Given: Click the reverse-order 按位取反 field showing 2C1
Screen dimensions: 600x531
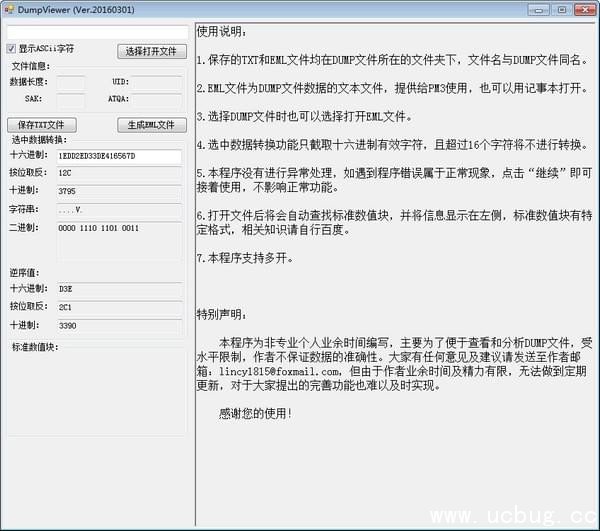Looking at the screenshot, I should [118, 307].
